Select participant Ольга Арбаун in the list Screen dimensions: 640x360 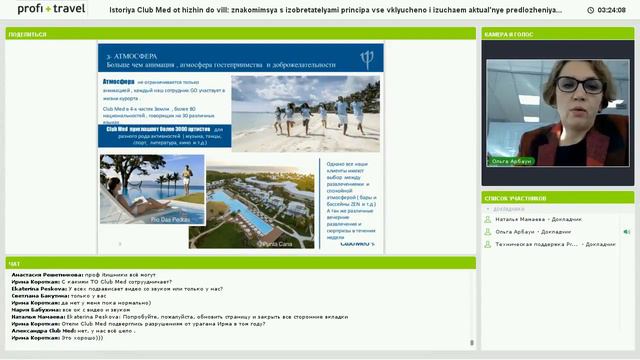(x=551, y=232)
